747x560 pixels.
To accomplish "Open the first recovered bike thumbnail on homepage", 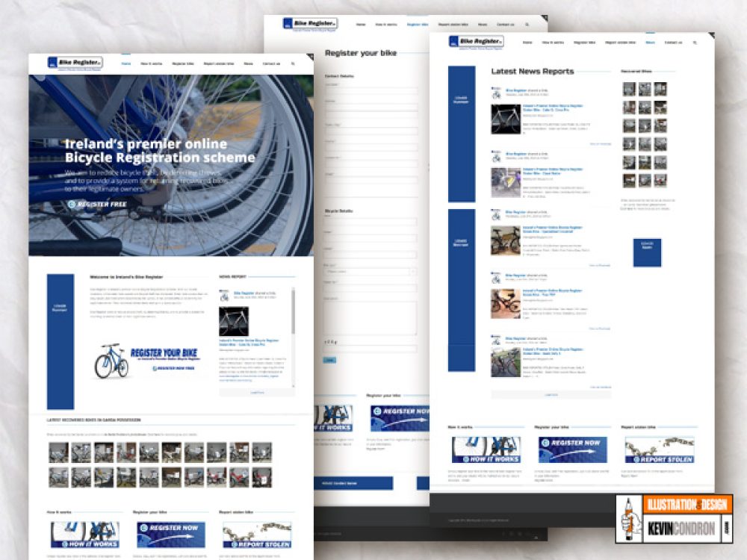I will click(58, 452).
